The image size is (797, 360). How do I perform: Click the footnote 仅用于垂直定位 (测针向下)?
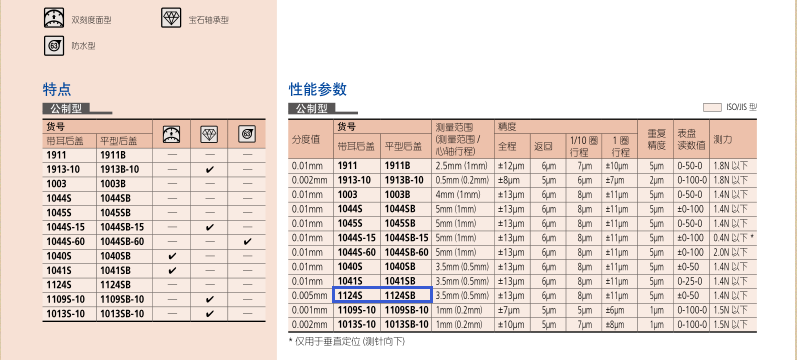pos(347,341)
